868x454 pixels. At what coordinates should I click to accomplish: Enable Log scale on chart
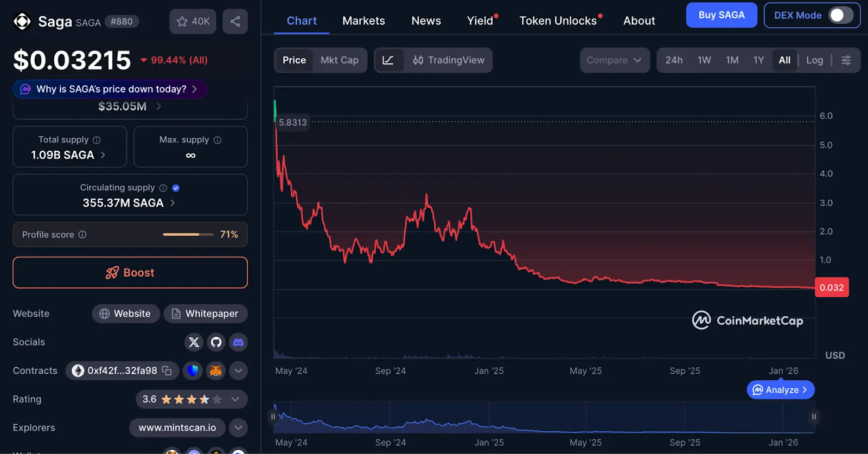(x=814, y=60)
